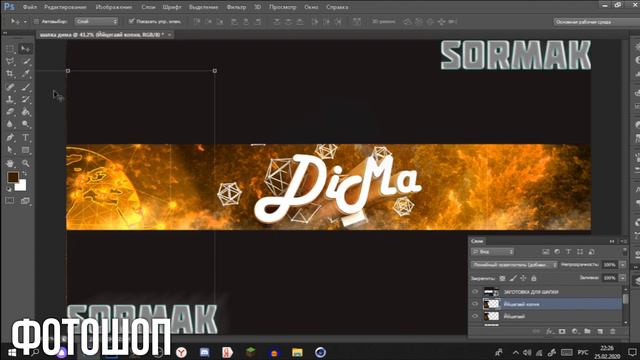Filter layers by smart objects icon
This screenshot has height=360, width=640.
pos(591,252)
